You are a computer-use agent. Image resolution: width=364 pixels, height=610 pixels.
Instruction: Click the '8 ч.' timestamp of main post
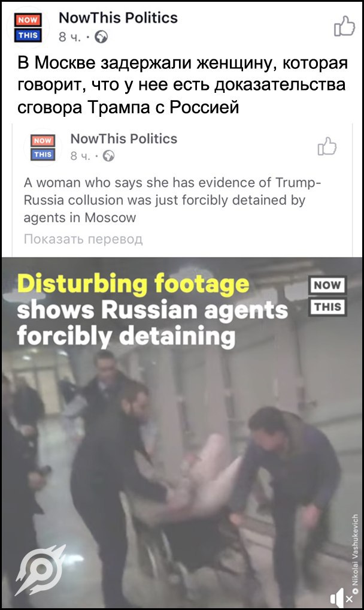click(70, 37)
